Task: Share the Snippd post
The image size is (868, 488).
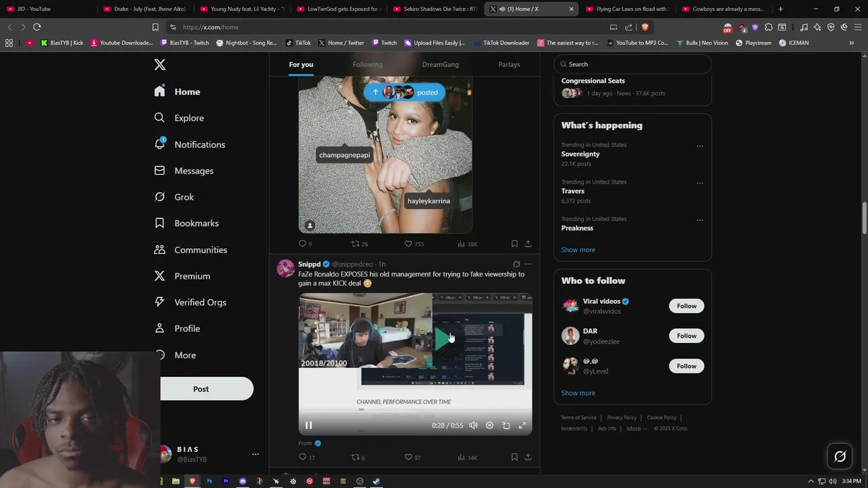Action: (528, 457)
